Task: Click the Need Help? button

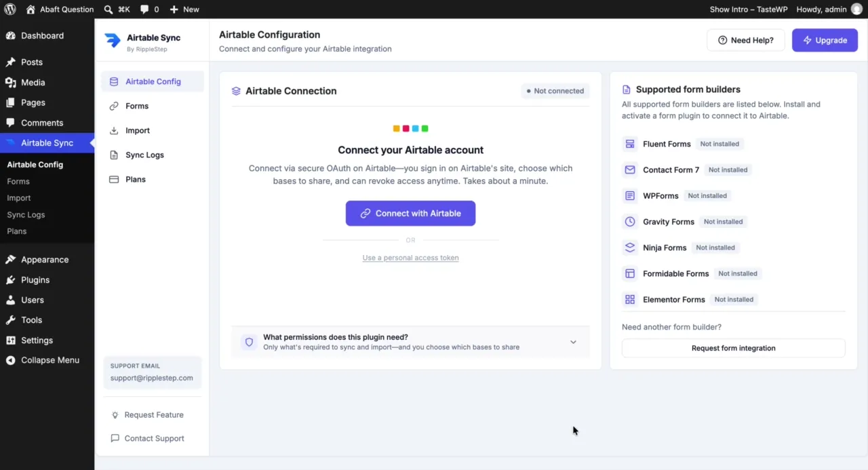Action: [746, 40]
